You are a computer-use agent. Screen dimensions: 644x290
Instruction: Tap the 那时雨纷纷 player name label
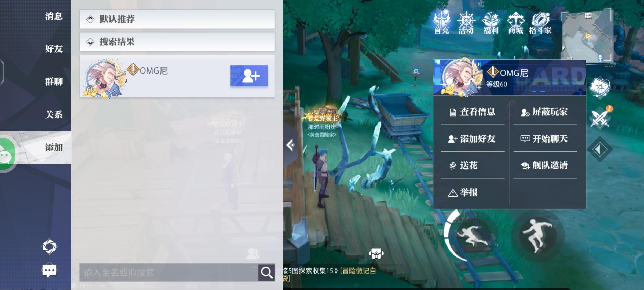click(x=321, y=127)
